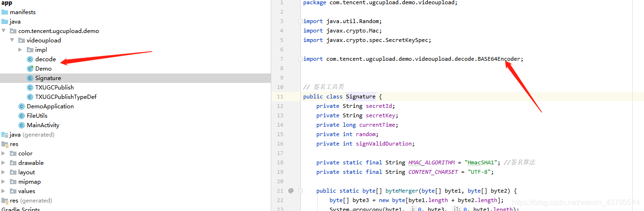Viewport: 644px width, 211px height.
Task: Fold the byteMerger method at line 21
Action: (x=300, y=191)
